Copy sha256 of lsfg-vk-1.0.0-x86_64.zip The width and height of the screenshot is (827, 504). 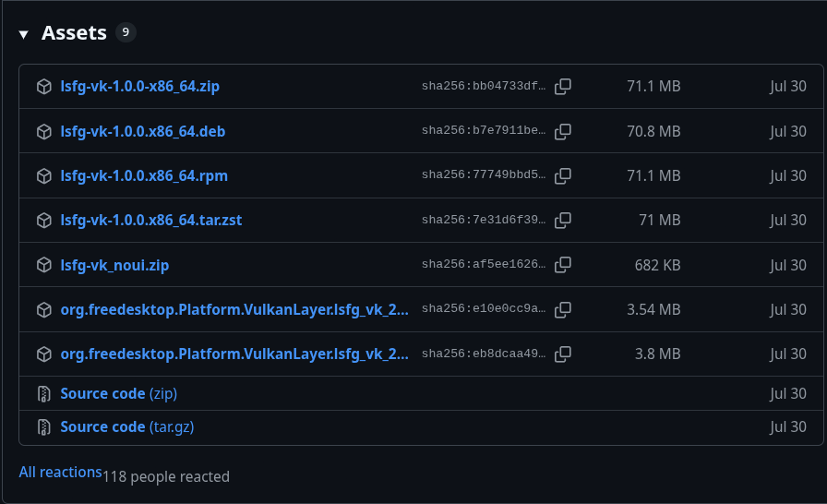pos(563,87)
